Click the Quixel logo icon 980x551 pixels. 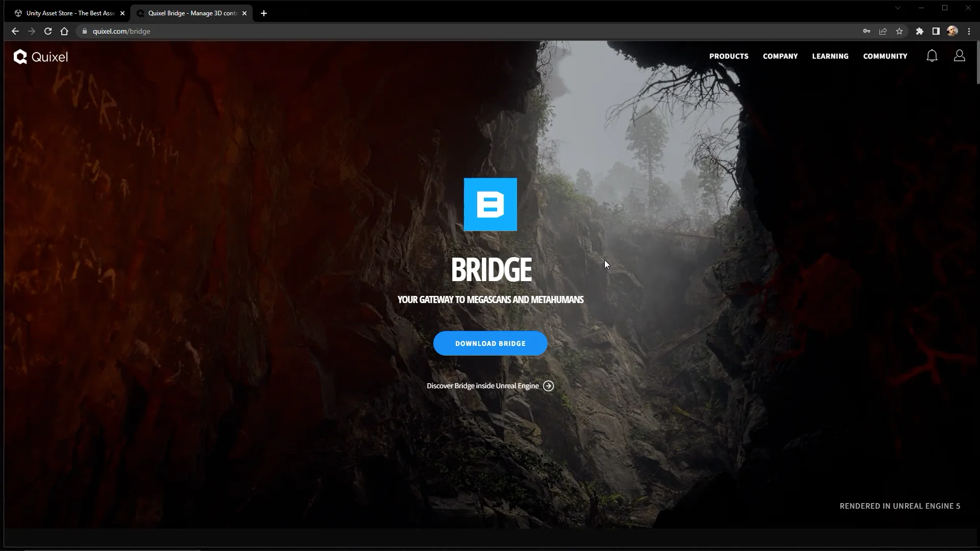coord(20,56)
